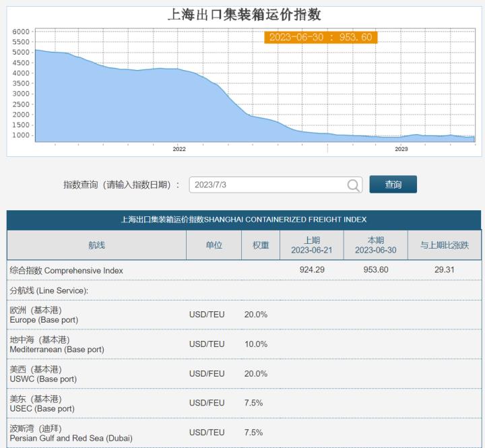Click the 7.5% weight for Persian Gulf
This screenshot has width=485, height=448.
point(253,433)
